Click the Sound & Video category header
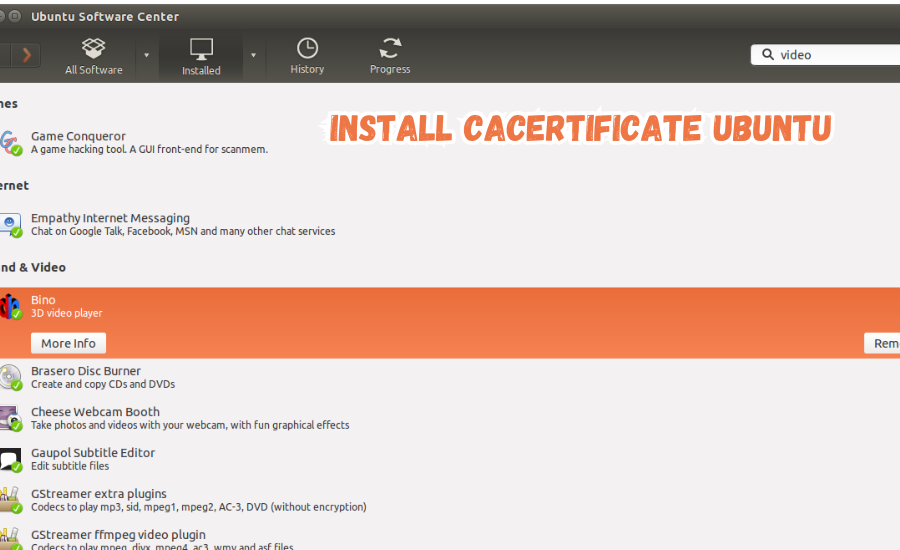Image resolution: width=900 pixels, height=550 pixels. 33,268
